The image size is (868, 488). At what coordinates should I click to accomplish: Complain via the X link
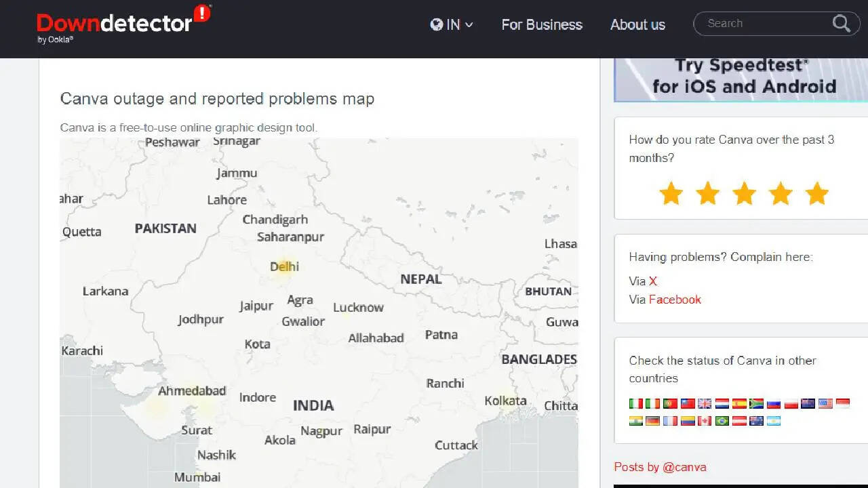[652, 281]
